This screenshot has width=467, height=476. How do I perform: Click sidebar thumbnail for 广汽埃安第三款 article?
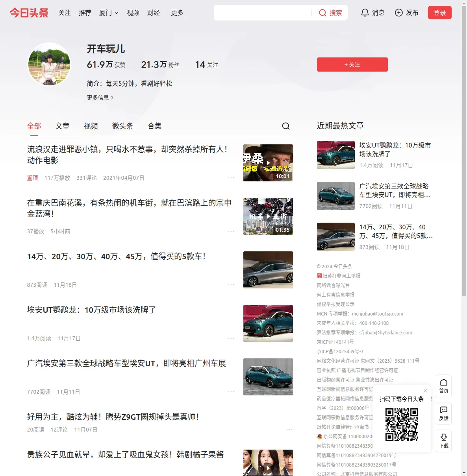tap(336, 196)
